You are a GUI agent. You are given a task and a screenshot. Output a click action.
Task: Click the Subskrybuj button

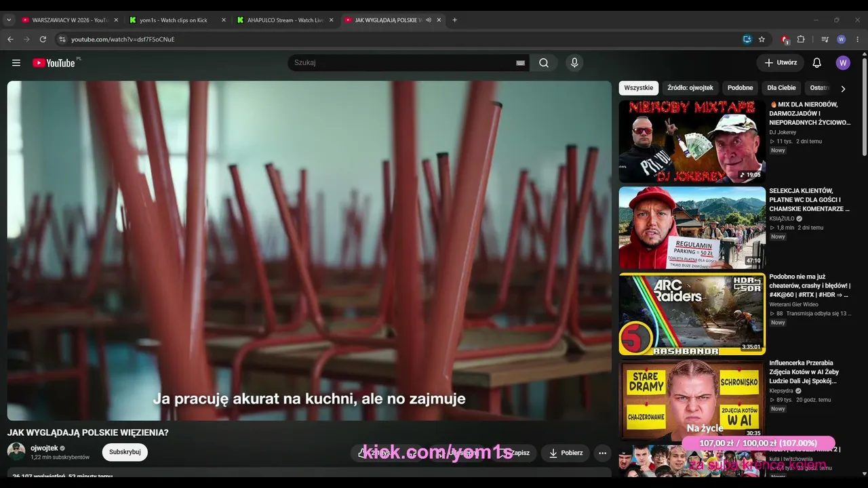pos(125,452)
